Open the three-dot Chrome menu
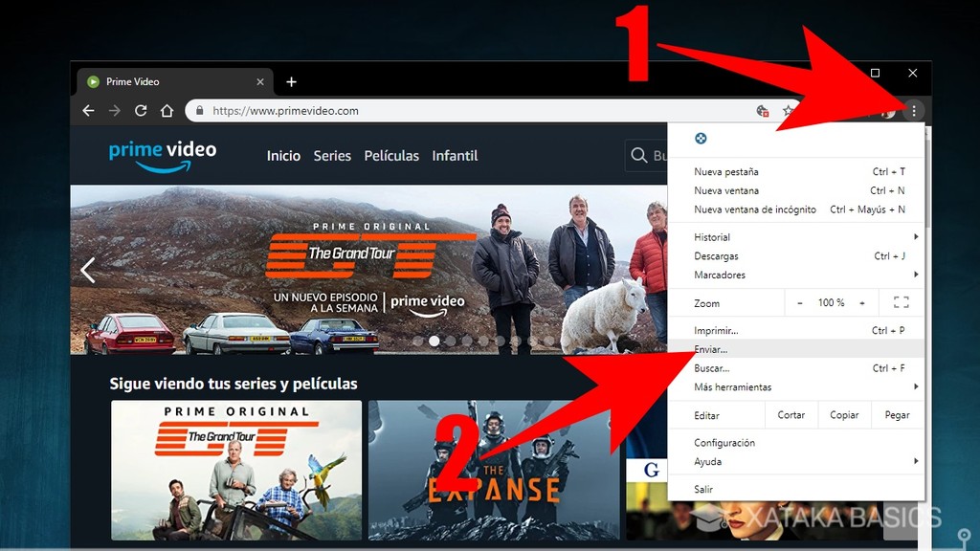The height and width of the screenshot is (551, 980). tap(915, 110)
